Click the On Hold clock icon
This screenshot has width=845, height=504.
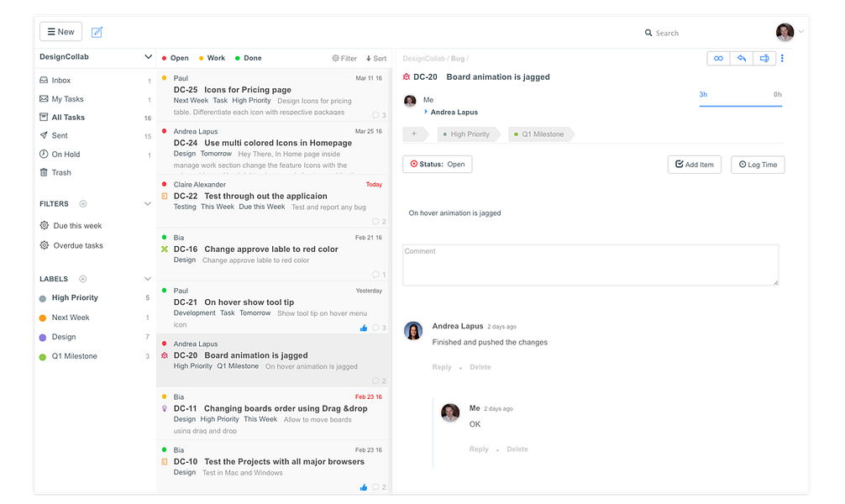(x=44, y=154)
